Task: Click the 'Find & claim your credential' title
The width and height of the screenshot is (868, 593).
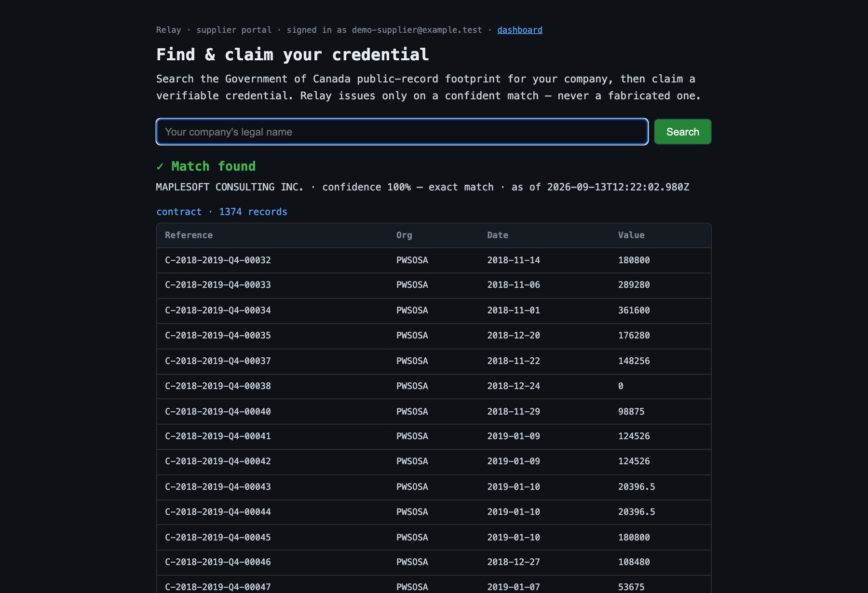Action: tap(293, 54)
